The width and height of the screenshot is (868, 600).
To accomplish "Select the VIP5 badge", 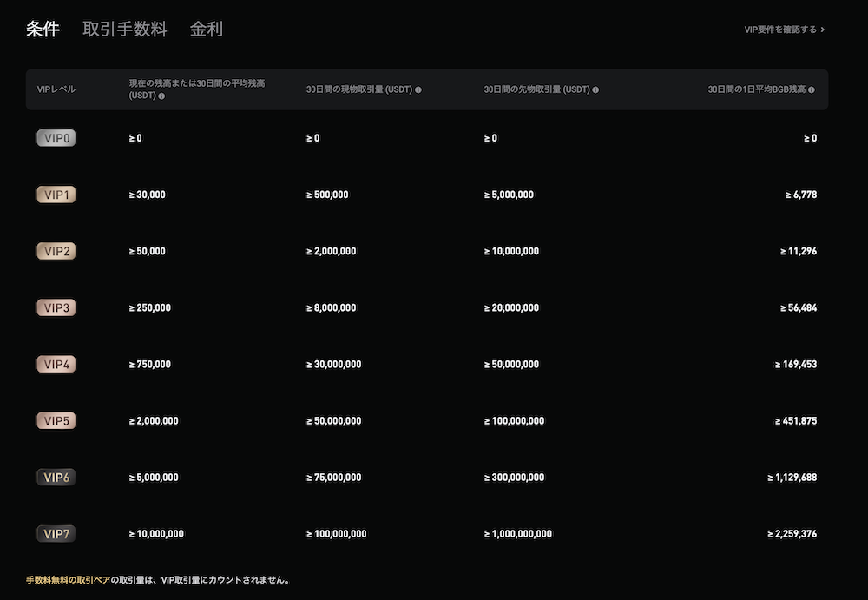I will click(x=56, y=421).
